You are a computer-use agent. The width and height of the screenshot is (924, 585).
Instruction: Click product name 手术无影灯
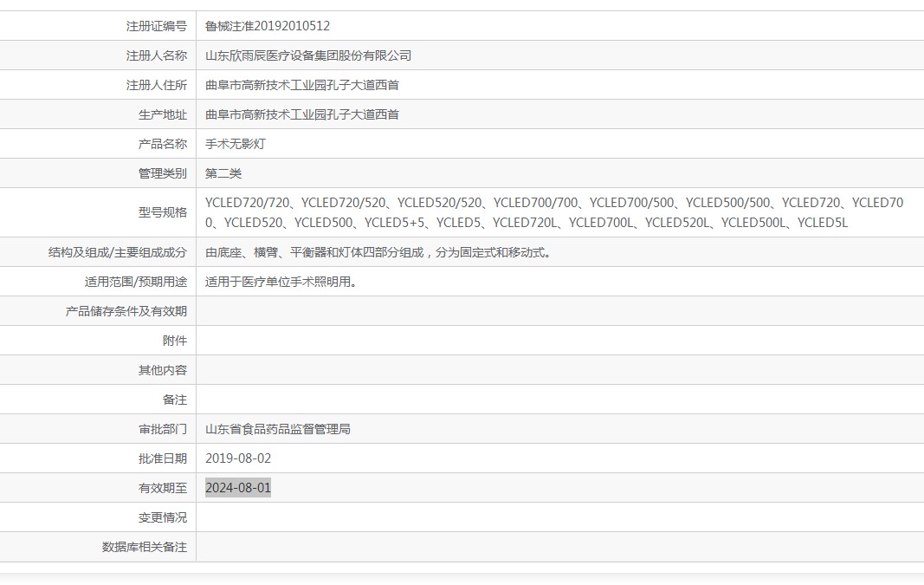pyautogui.click(x=236, y=144)
